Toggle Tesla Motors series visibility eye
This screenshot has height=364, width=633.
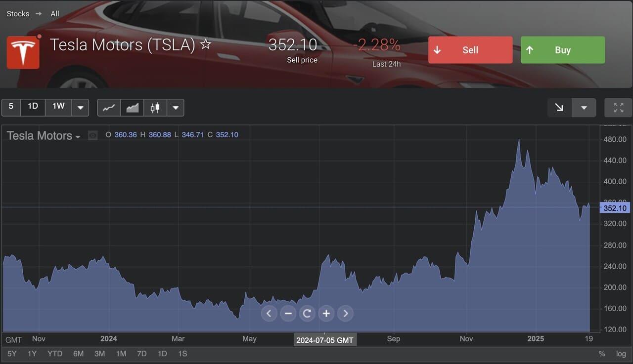(92, 135)
